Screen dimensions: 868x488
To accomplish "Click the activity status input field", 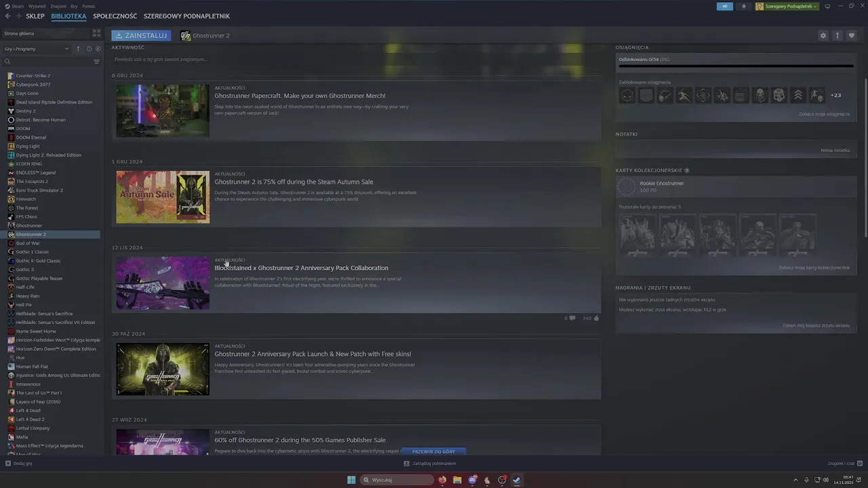I will tap(356, 60).
